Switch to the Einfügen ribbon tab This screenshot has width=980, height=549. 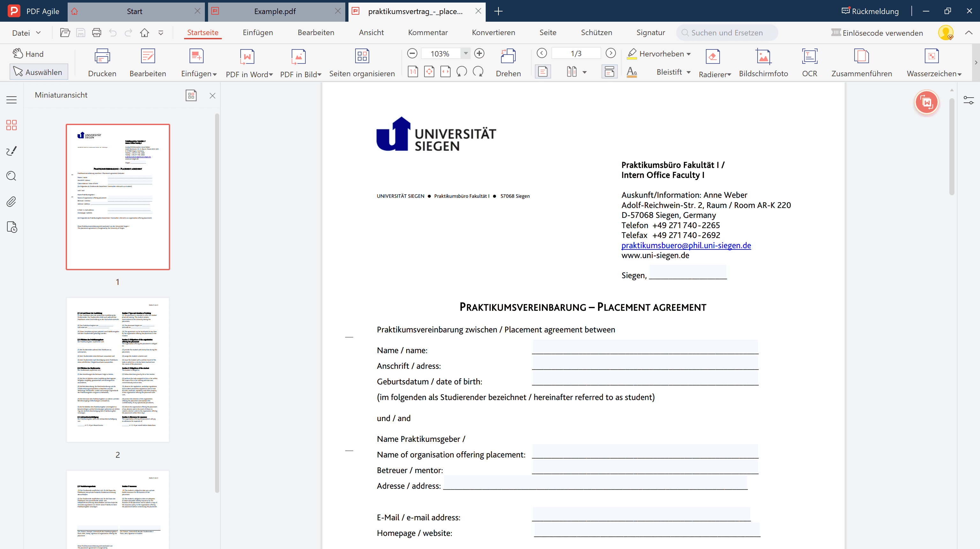point(258,32)
